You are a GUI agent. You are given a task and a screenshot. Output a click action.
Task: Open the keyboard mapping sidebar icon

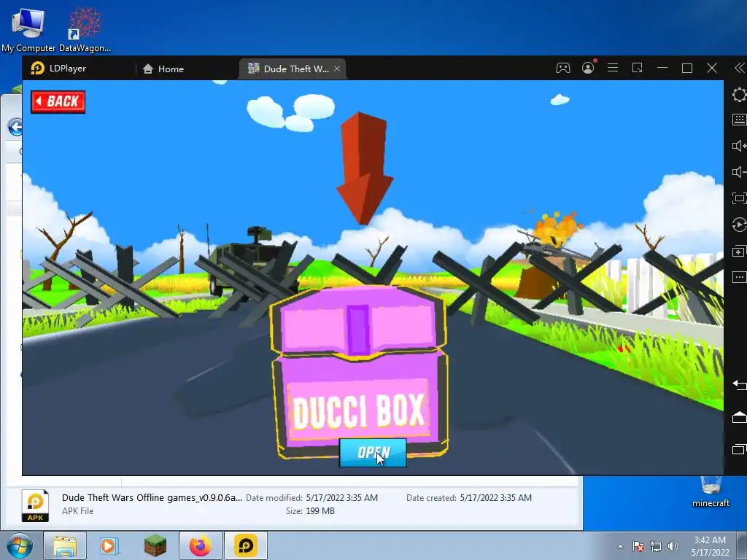coord(740,119)
